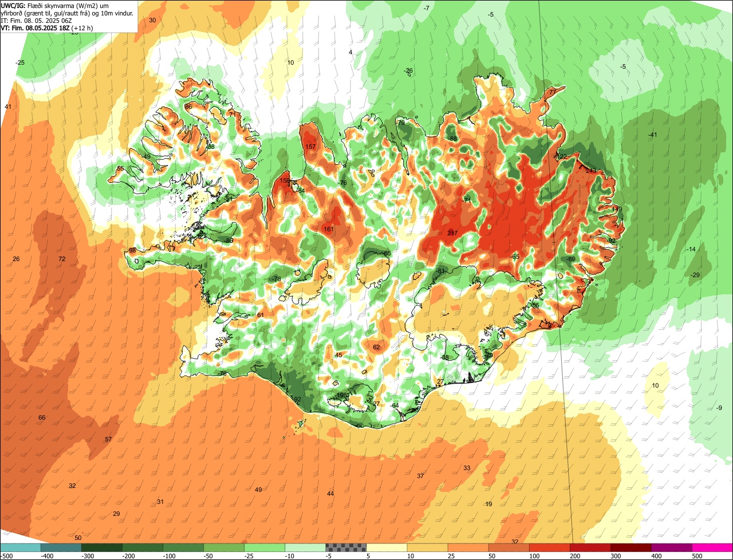The height and width of the screenshot is (560, 733).
Task: Pick the pale yellow 5 to 10 swatch
Action: [x=387, y=547]
